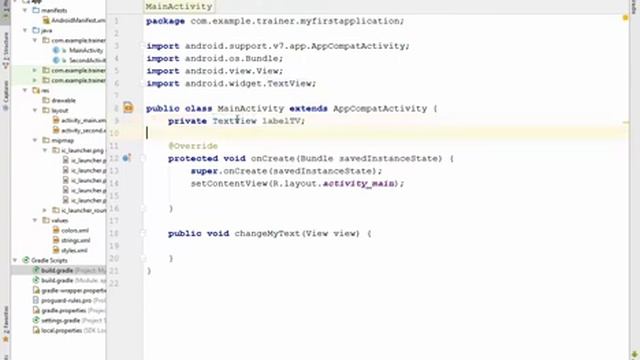The image size is (640, 360).
Task: Fold the changeMyText method on line 18
Action: (143, 233)
